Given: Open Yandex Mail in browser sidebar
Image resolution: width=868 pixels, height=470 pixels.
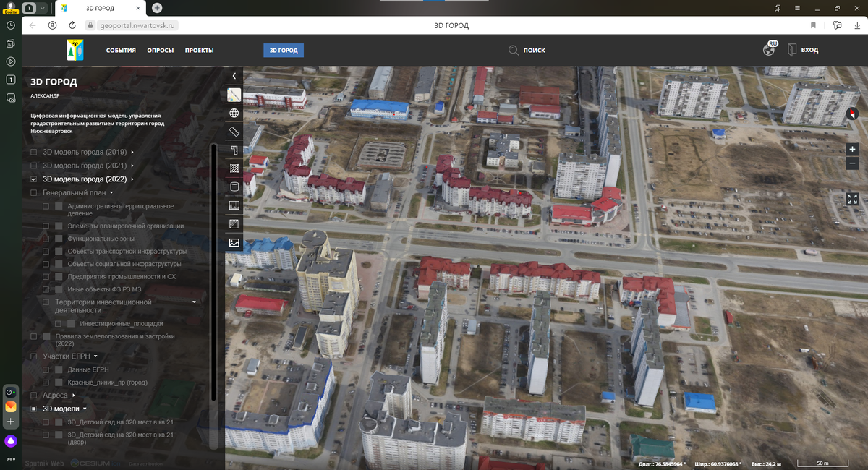Looking at the screenshot, I should tap(11, 406).
